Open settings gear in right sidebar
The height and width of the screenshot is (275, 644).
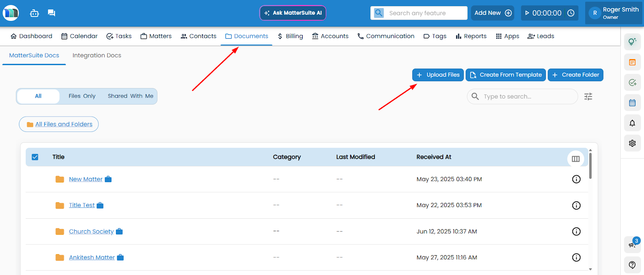click(x=632, y=143)
